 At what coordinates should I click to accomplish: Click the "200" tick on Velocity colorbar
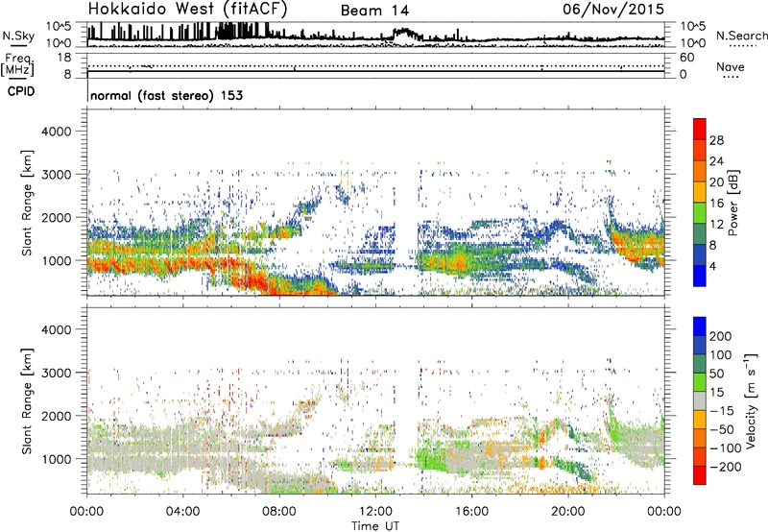coord(721,336)
